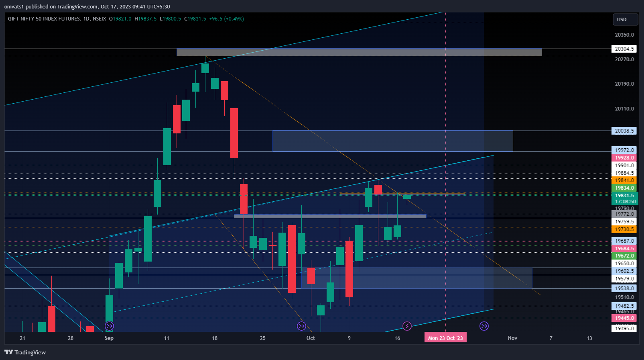Click the Sep label on time axis
This screenshot has height=360, width=644.
[x=109, y=338]
